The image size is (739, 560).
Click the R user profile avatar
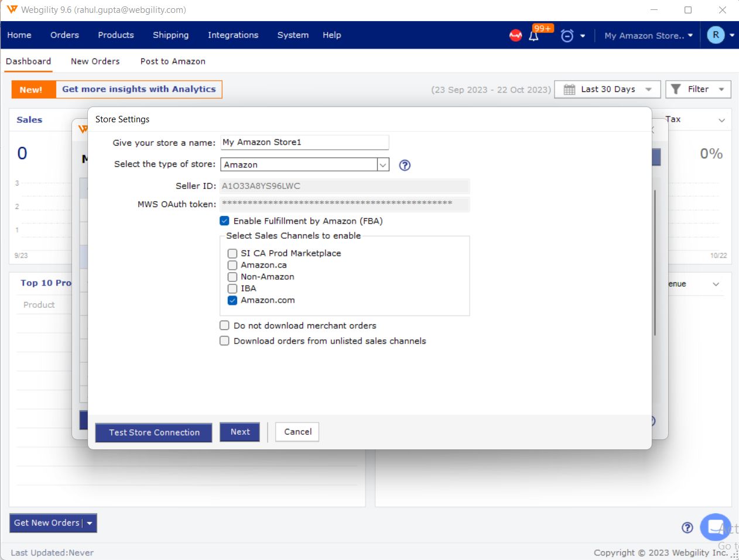tap(716, 35)
